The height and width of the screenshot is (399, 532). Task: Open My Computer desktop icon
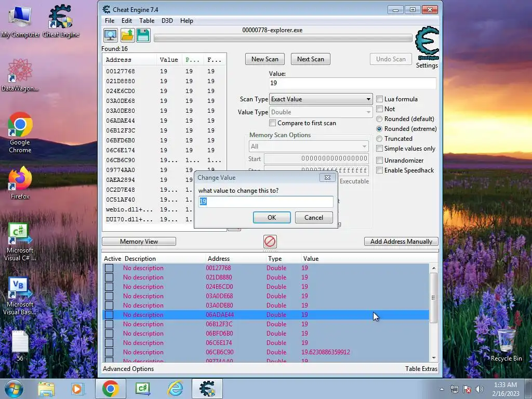[20, 22]
